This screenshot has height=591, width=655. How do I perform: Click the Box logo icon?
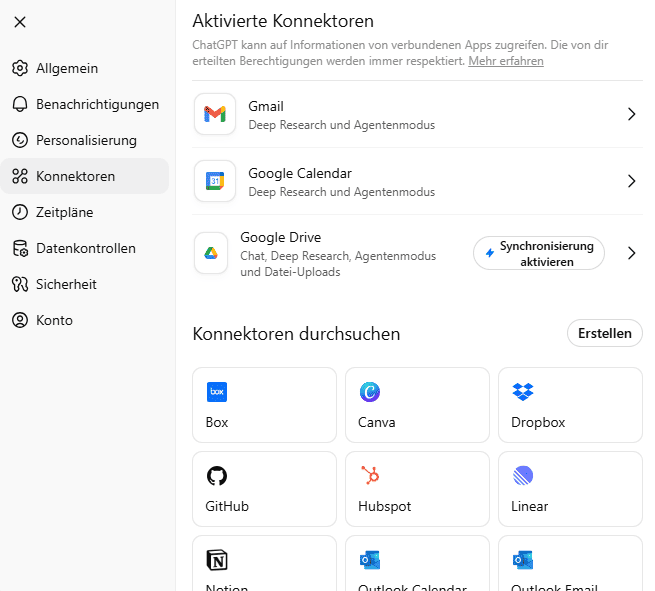click(217, 392)
